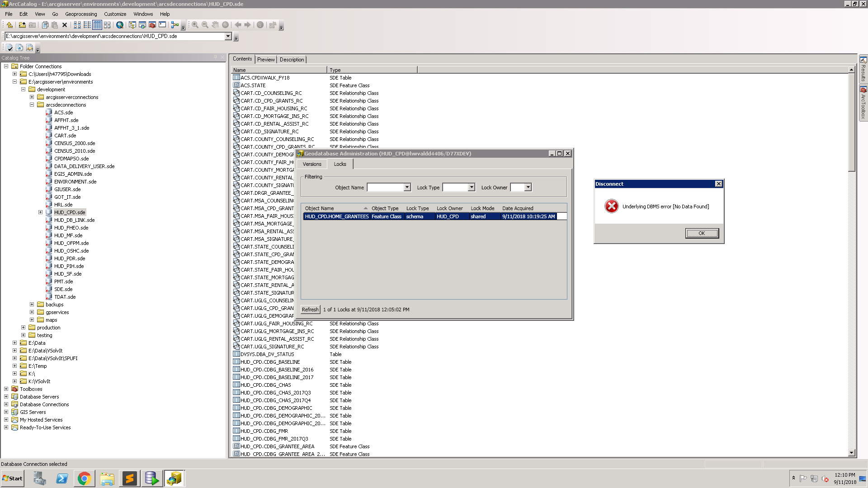Collapse the arcsdeconnections folder
The image size is (868, 488).
tap(32, 105)
